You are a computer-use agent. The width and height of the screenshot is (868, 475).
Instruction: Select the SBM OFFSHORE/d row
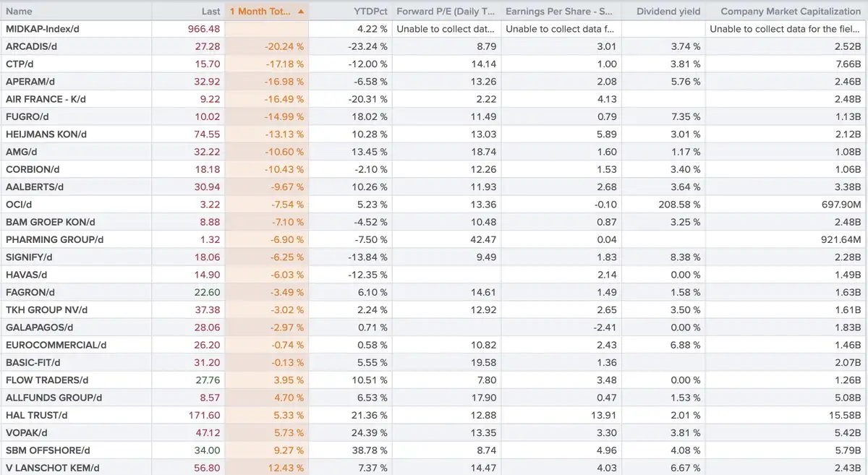point(434,450)
